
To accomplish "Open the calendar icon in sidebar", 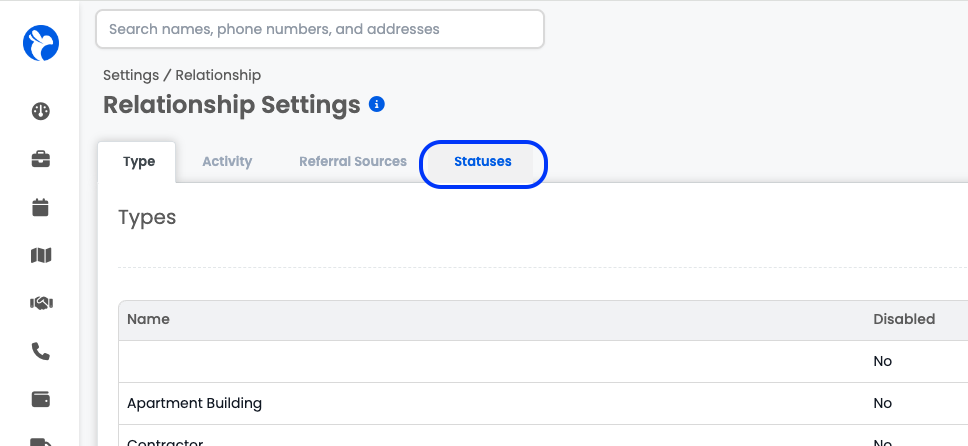I will (41, 208).
